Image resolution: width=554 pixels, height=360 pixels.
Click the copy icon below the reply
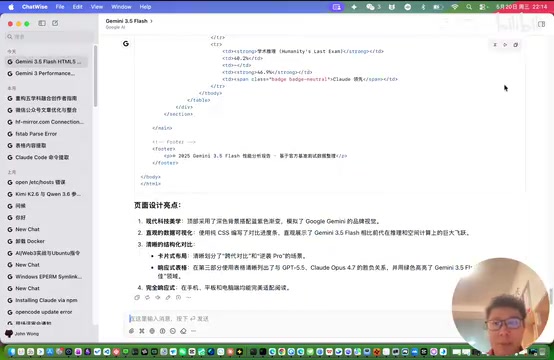tap(137, 297)
